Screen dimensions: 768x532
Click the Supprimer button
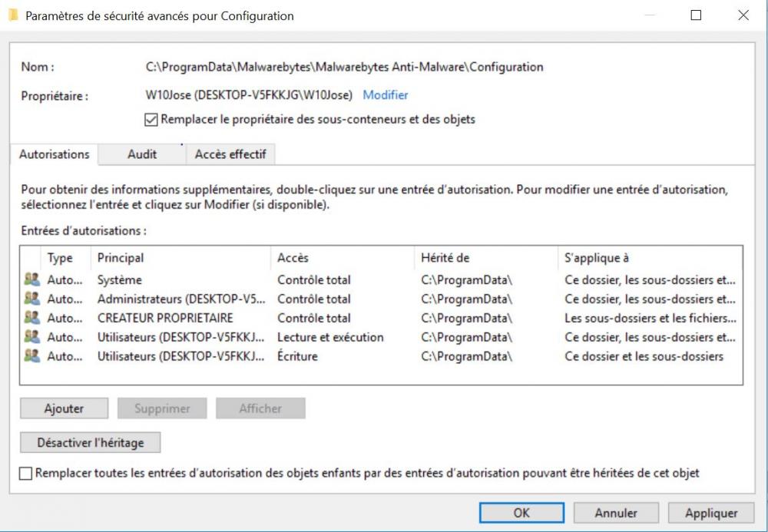162,408
